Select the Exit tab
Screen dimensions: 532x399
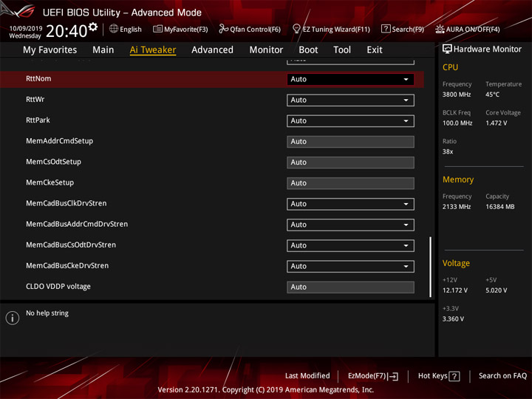point(375,50)
